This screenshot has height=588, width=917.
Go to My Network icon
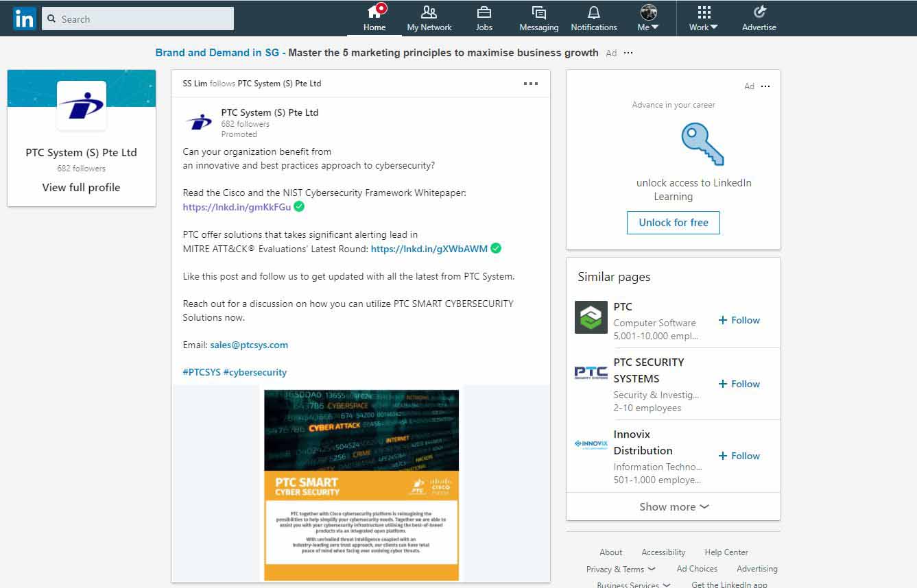(429, 12)
